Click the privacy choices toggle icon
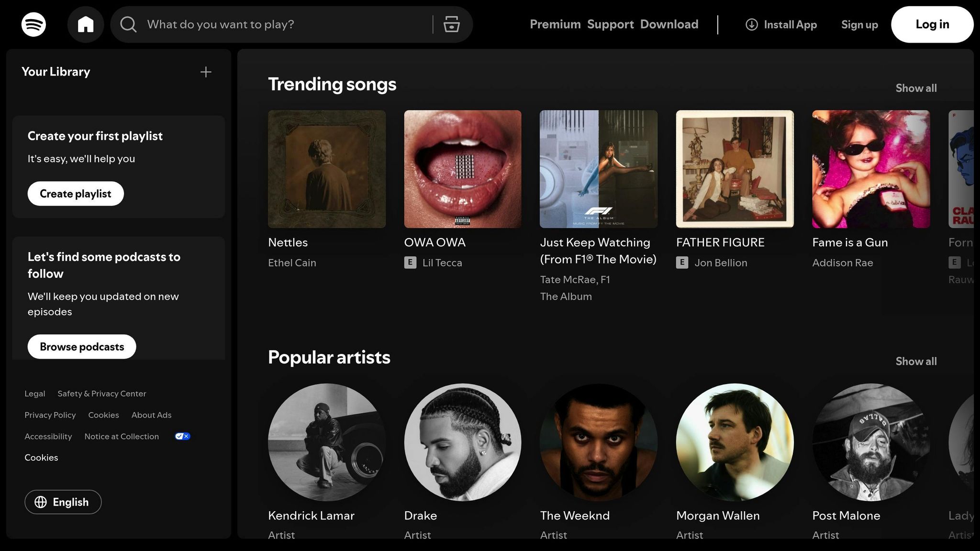This screenshot has height=551, width=980. tap(182, 436)
